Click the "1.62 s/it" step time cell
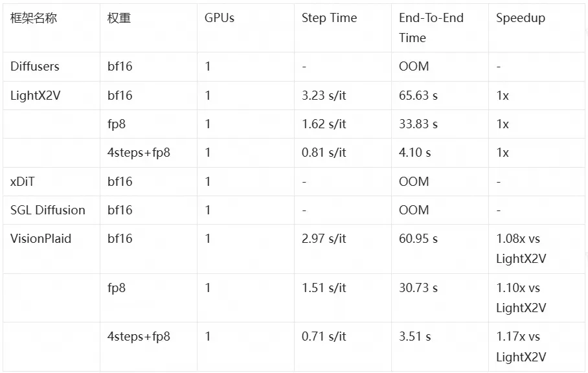Screen dimensions: 588x373 324,124
